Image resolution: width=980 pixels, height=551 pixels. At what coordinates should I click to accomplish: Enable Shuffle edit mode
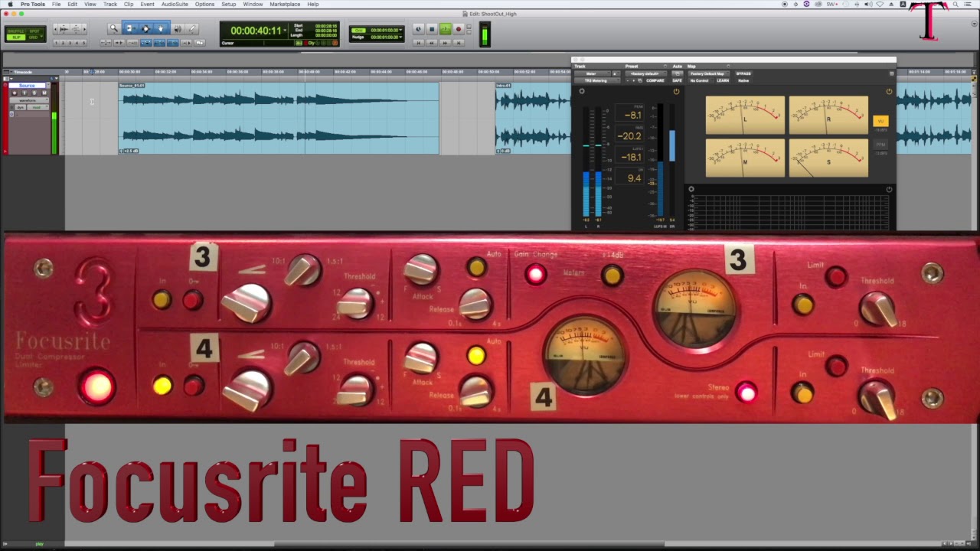tap(15, 31)
